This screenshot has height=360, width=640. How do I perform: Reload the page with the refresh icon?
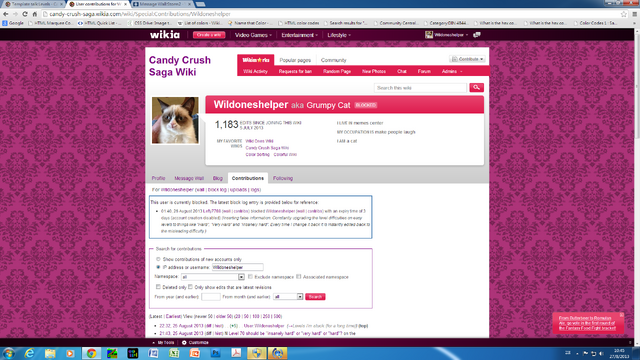pos(25,14)
